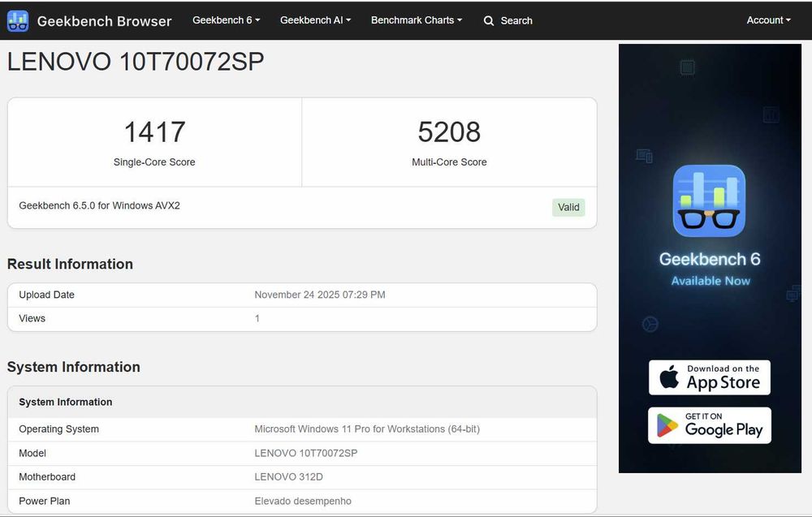This screenshot has width=812, height=517.
Task: Click the 5208 multi-core score value
Action: tap(449, 131)
